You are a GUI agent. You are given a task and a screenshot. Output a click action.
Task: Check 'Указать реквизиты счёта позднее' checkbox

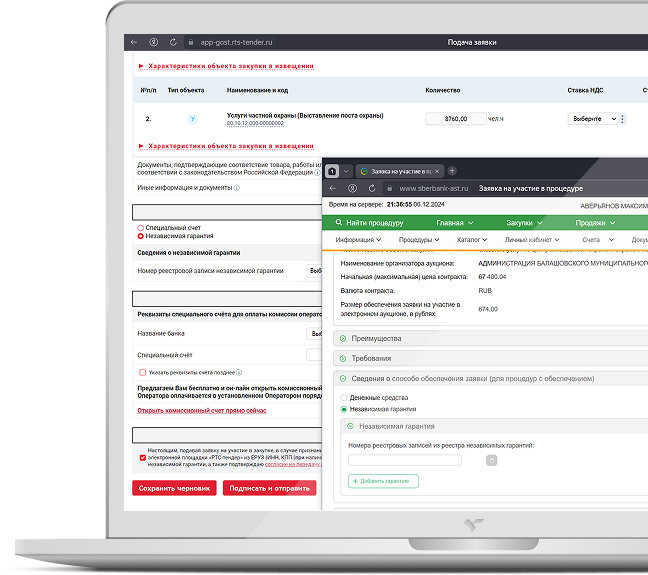click(x=142, y=372)
